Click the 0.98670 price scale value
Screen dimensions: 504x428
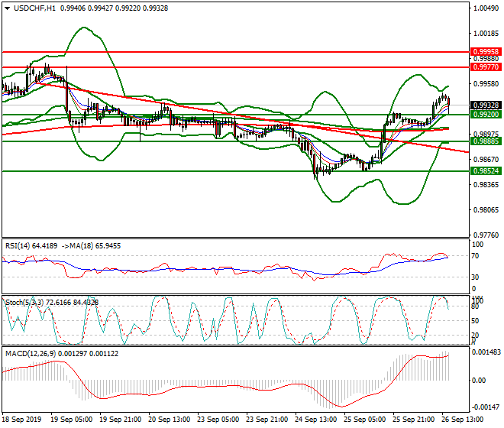486,159
